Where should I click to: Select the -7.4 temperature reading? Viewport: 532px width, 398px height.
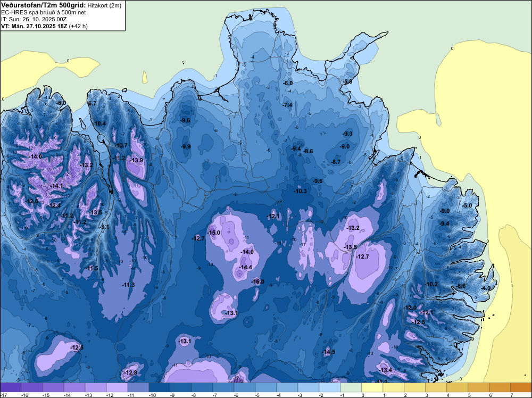click(287, 105)
